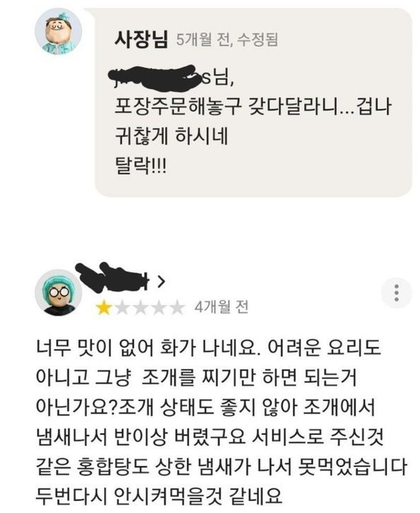
Task: Tap '탈락!!!' in the owner's reply
Action: click(140, 166)
